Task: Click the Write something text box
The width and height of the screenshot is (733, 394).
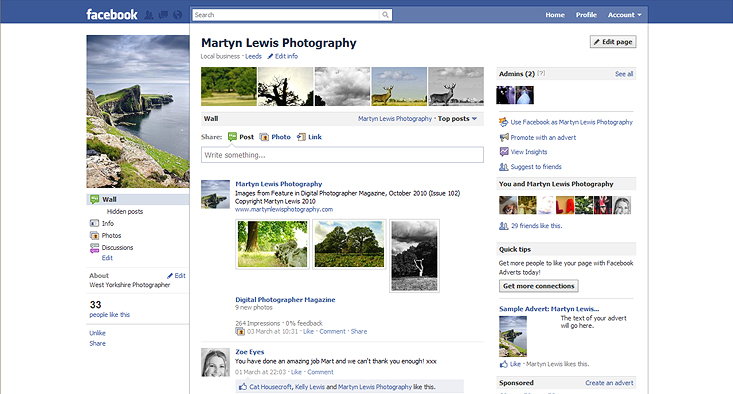Action: tap(342, 155)
